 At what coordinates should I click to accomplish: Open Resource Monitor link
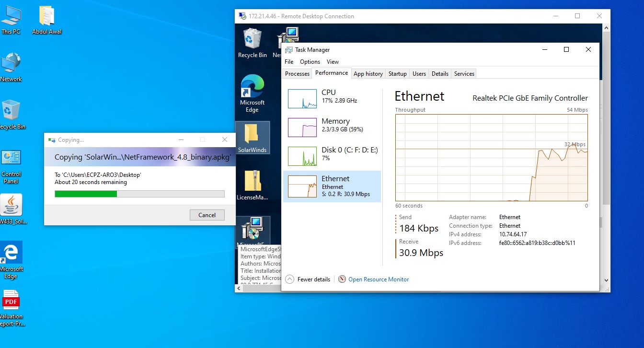pos(379,279)
